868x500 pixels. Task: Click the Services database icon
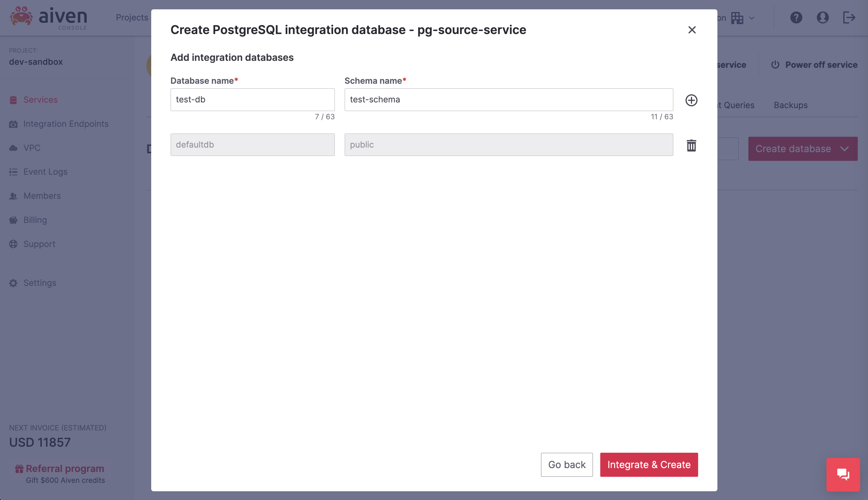click(x=13, y=100)
